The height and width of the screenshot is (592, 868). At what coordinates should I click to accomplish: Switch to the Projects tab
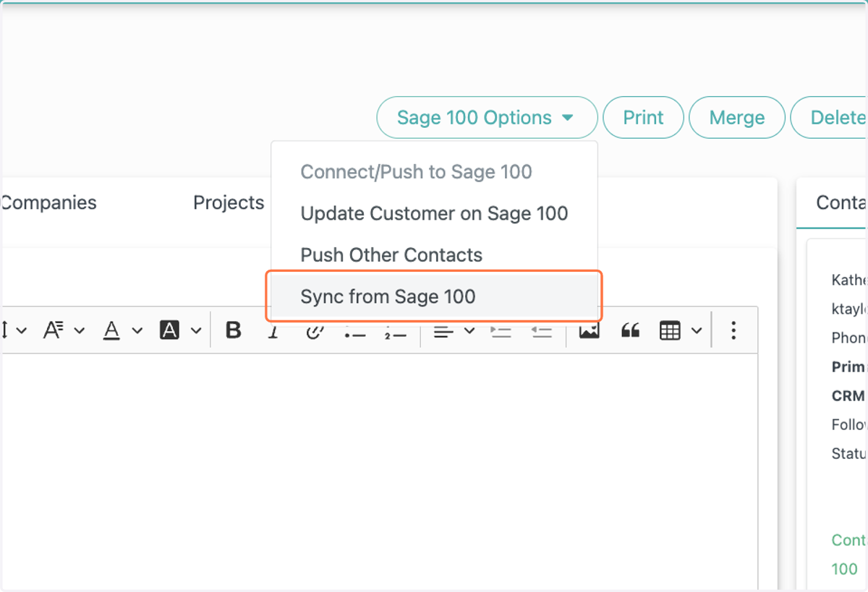[x=229, y=203]
